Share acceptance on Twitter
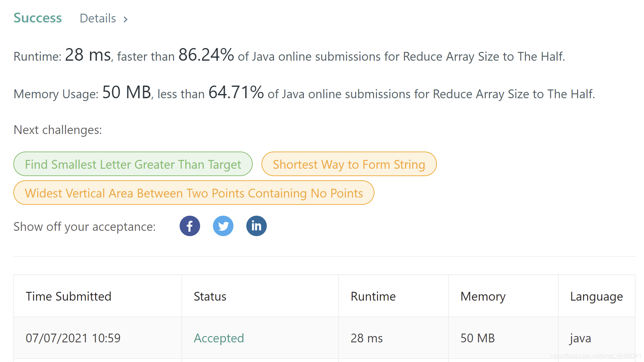The image size is (644, 362). [x=223, y=226]
